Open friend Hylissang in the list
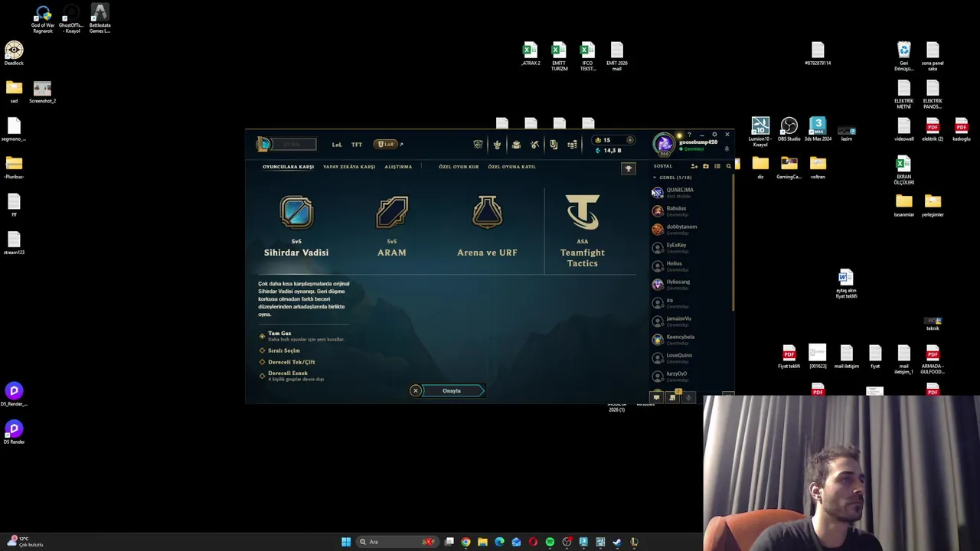The width and height of the screenshot is (980, 551). coord(691,284)
